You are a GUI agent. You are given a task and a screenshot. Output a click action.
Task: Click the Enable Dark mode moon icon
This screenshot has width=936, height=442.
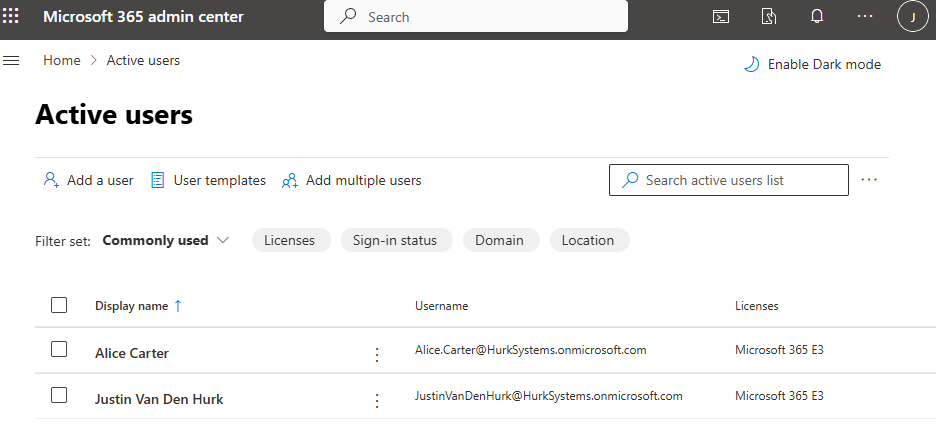tap(752, 65)
